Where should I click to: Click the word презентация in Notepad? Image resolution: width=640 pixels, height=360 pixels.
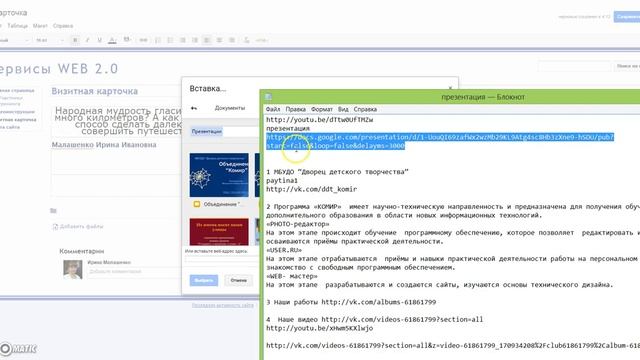[288, 129]
